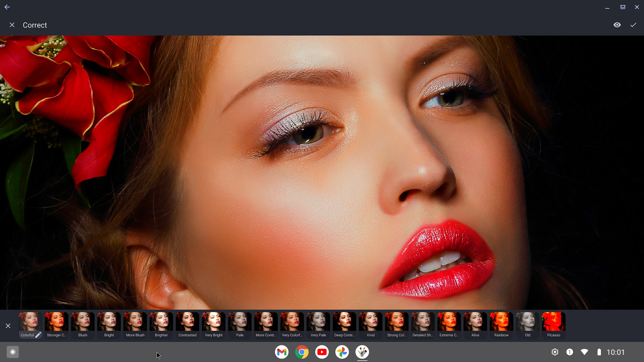Open the YouTube app icon
Image resolution: width=644 pixels, height=362 pixels.
[x=322, y=352]
